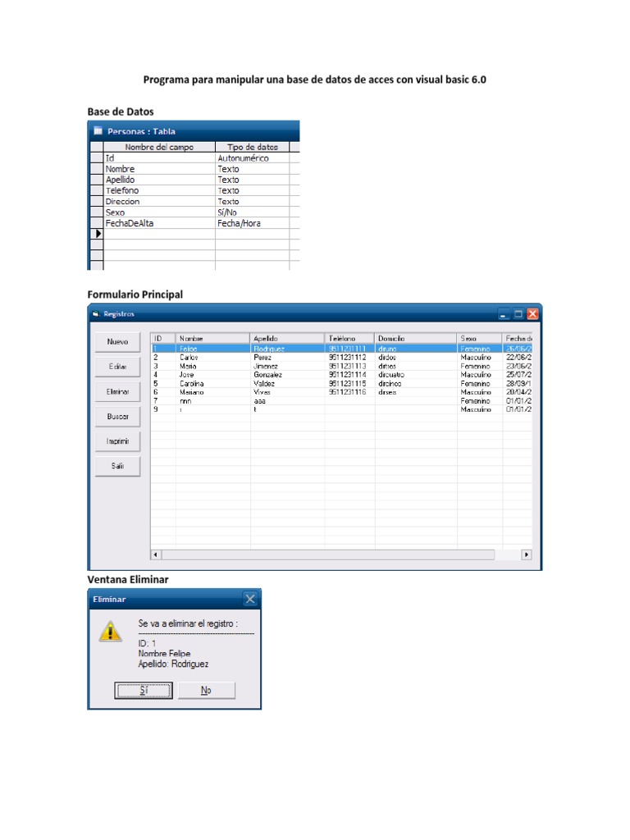Click the Buscar button
630x840 pixels.
[x=117, y=416]
